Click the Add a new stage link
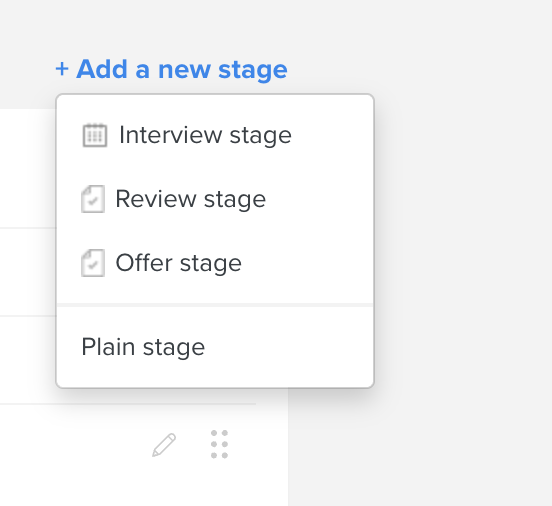This screenshot has width=552, height=506. tap(171, 69)
